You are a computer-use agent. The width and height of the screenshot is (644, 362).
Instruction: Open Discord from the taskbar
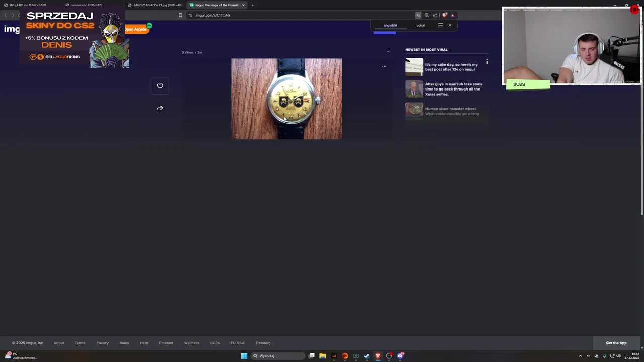pyautogui.click(x=400, y=356)
